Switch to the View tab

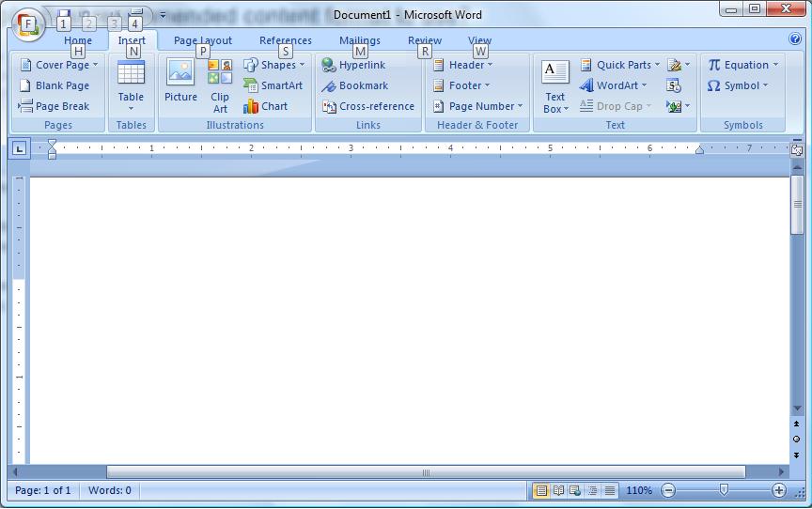click(479, 40)
